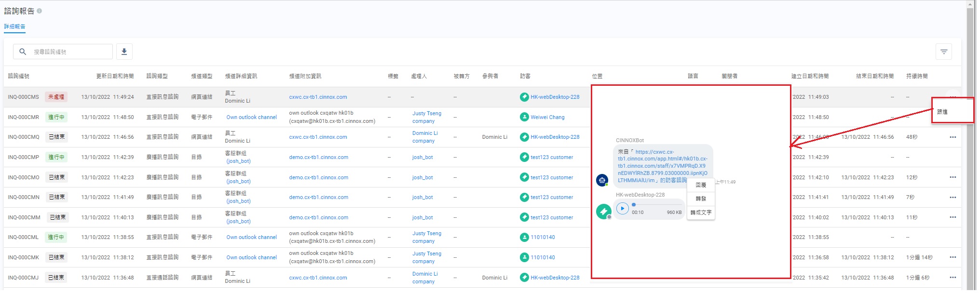Click HK-webDesktop-228 avatar in the chat preview
Screen dimensions: 980x293
point(603,211)
